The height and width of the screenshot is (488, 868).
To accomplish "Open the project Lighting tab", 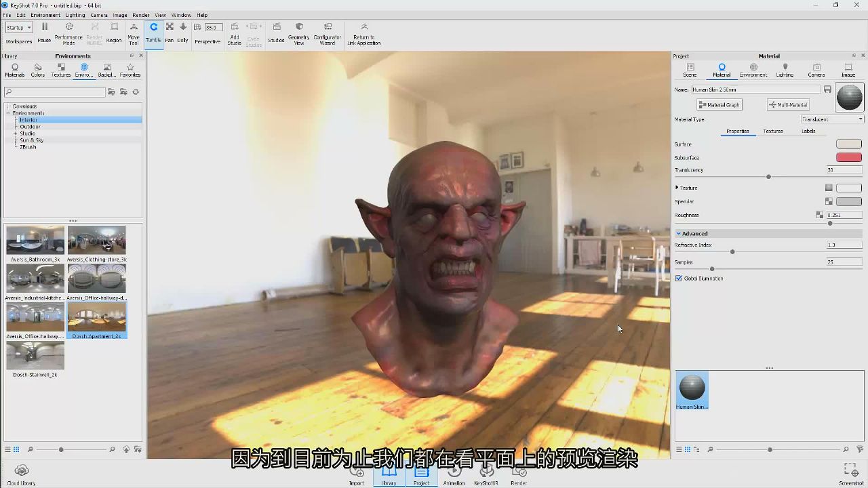I will pos(785,70).
